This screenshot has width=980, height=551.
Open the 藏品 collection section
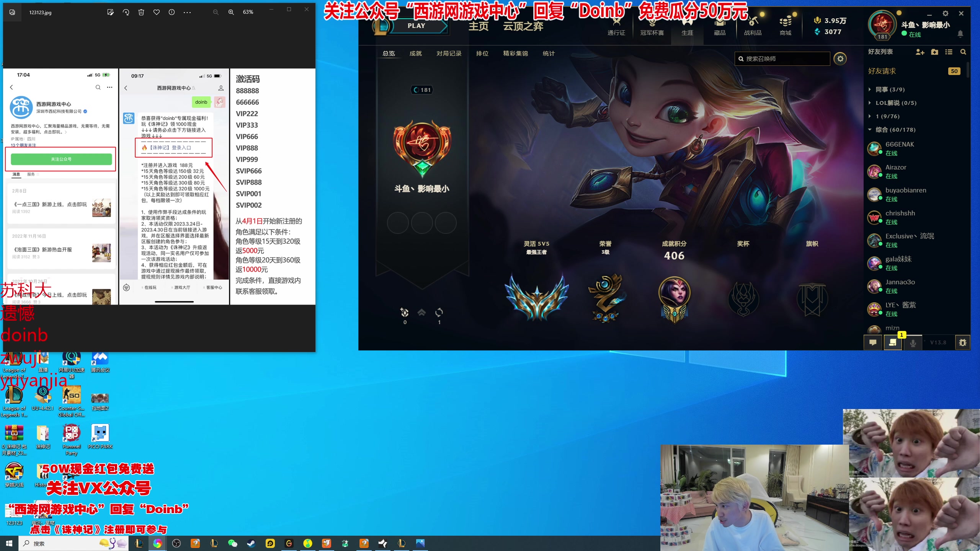coord(720,27)
